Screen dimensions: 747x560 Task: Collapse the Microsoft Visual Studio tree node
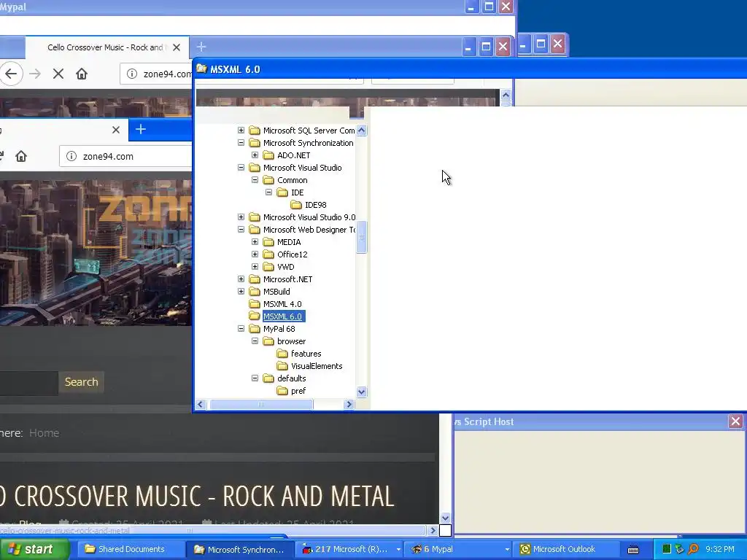tap(241, 167)
